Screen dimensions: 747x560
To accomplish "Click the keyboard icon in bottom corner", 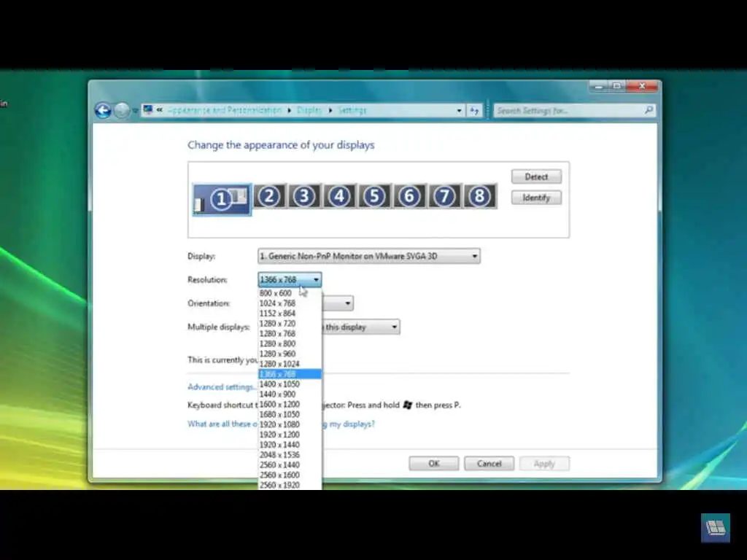I will 716,528.
